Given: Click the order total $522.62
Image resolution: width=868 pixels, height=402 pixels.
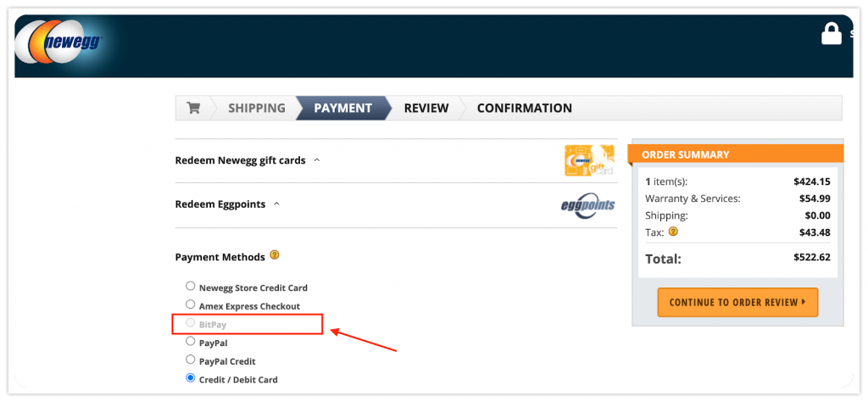Looking at the screenshot, I should (811, 258).
